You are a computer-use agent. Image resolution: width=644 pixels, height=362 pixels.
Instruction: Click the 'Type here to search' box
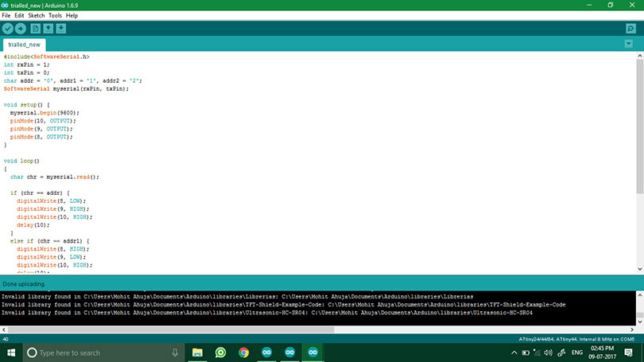(103, 353)
